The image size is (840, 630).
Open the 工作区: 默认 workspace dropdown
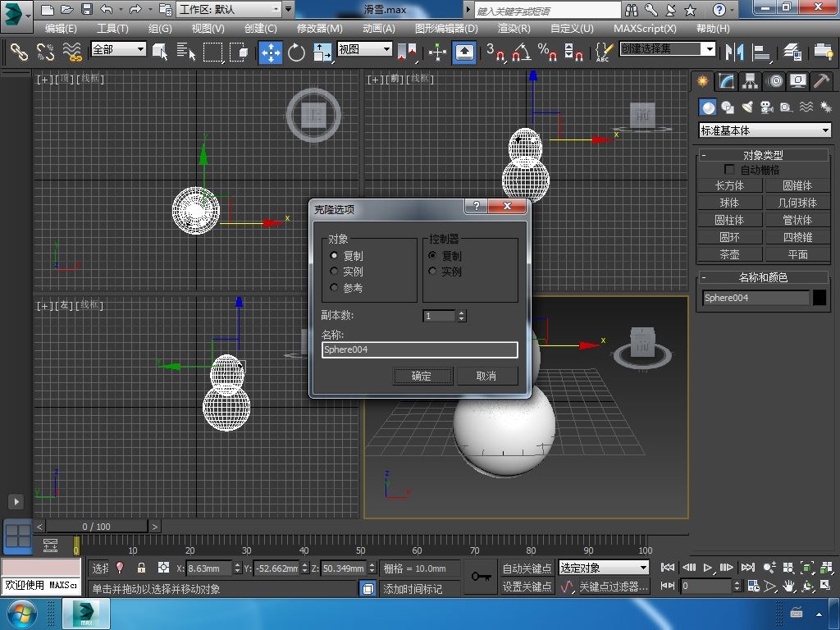click(230, 9)
